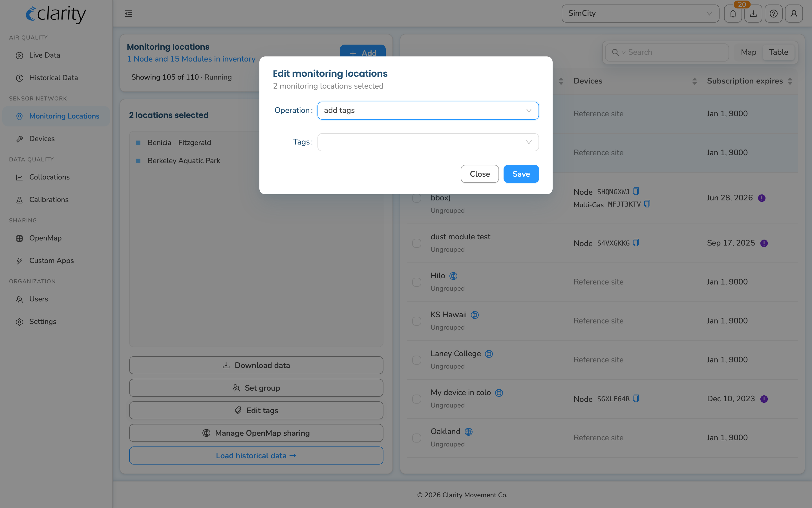
Task: Click Edit tags button
Action: click(256, 410)
